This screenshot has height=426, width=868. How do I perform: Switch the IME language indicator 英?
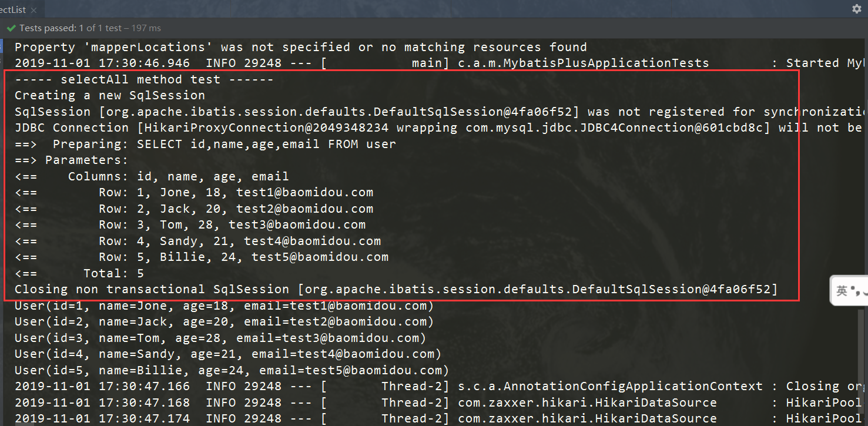(x=842, y=291)
